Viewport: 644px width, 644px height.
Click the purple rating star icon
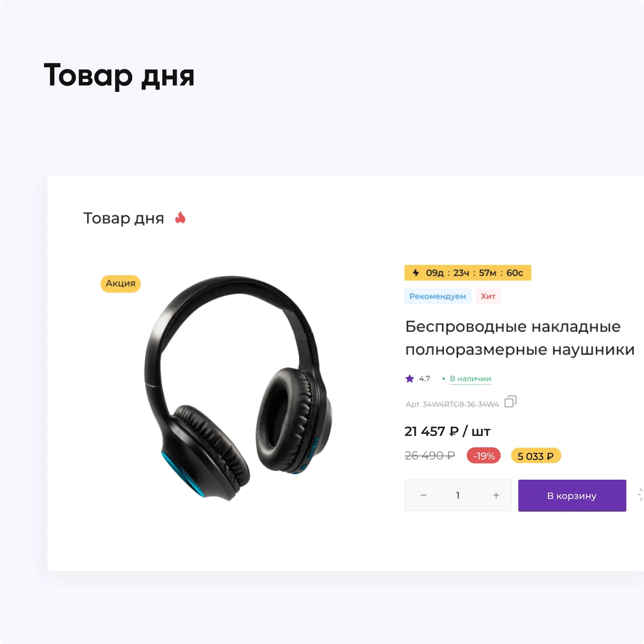[x=409, y=379]
